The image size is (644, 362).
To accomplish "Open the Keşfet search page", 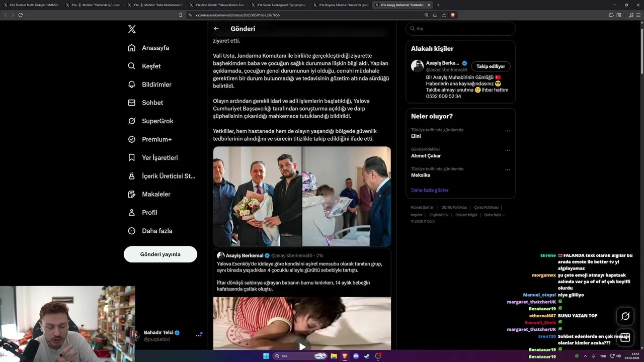I will click(144, 66).
